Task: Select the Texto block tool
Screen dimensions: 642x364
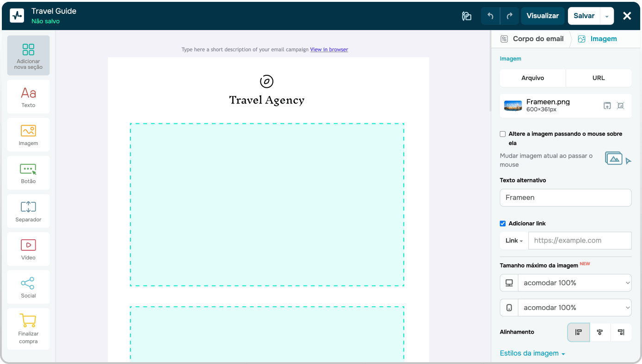Action: [x=28, y=97]
